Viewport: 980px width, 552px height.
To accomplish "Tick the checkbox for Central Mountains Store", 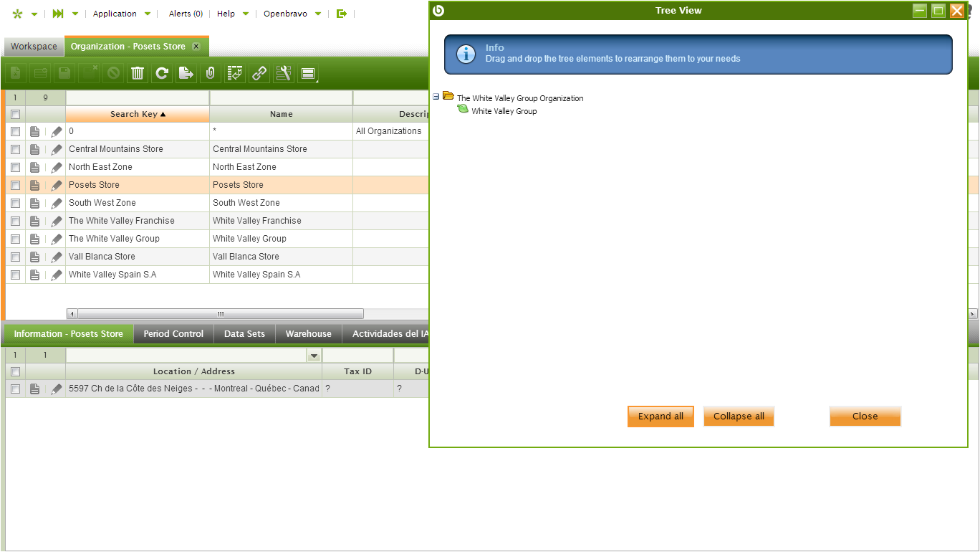I will click(15, 149).
